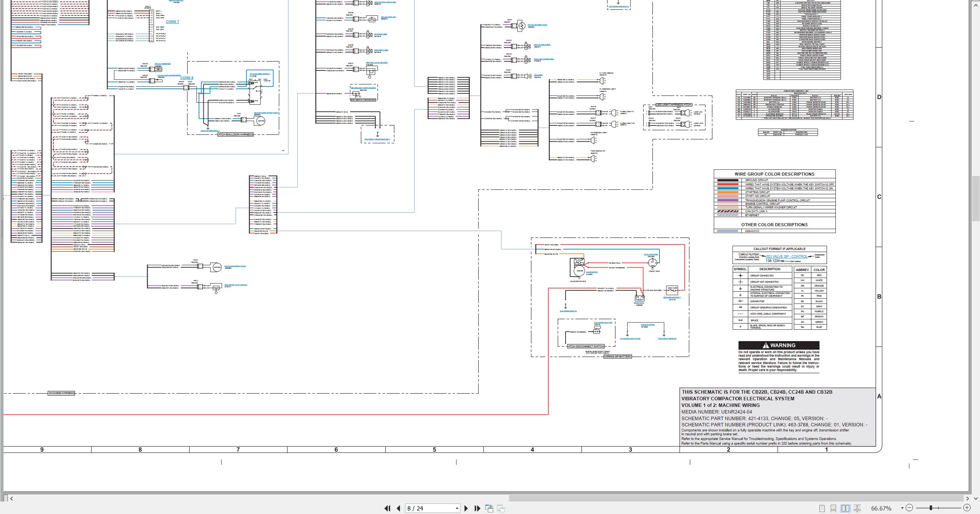Toggle two-page facing view
This screenshot has width=980, height=514.
point(845,508)
